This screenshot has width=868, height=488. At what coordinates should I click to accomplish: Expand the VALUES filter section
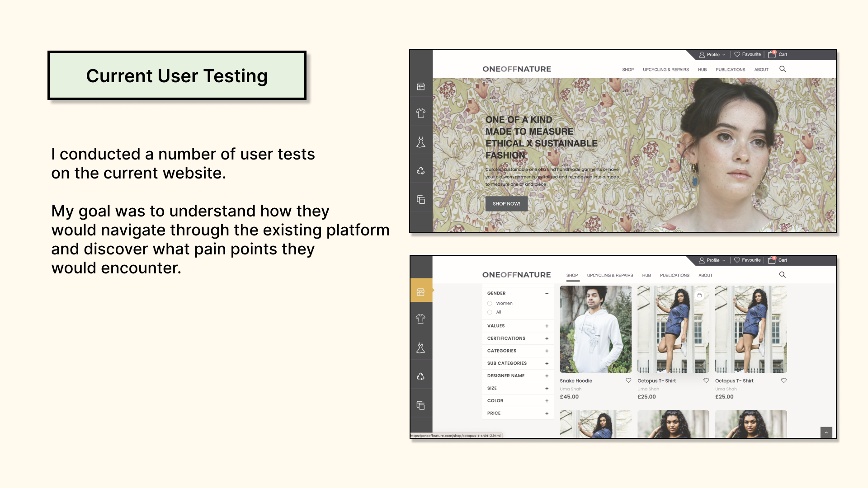547,326
